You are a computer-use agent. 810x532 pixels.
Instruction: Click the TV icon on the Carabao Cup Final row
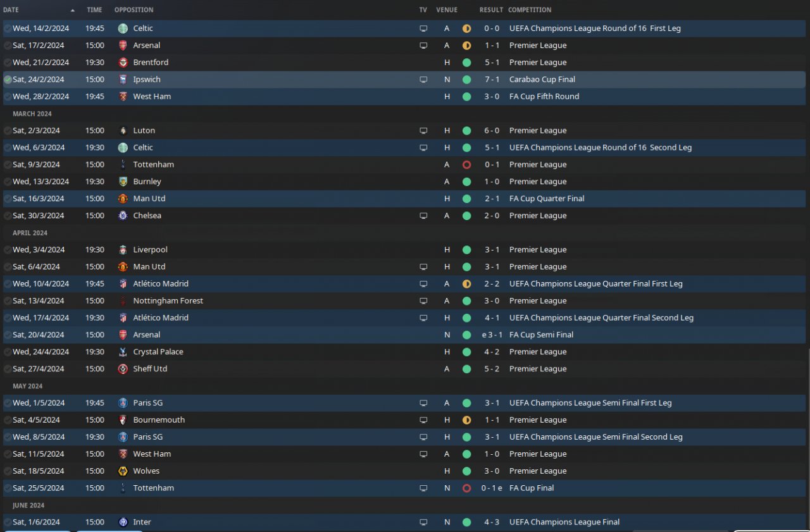[x=423, y=80]
